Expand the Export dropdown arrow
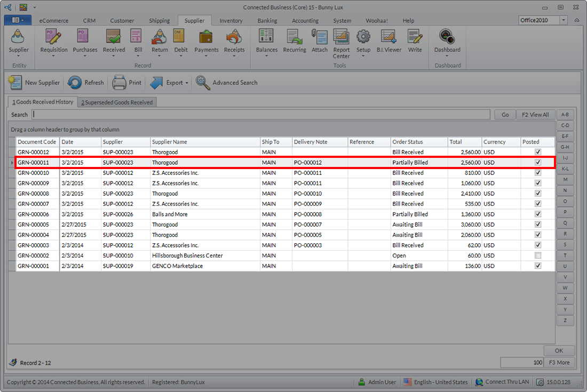Image resolution: width=587 pixels, height=392 pixels. pos(187,83)
